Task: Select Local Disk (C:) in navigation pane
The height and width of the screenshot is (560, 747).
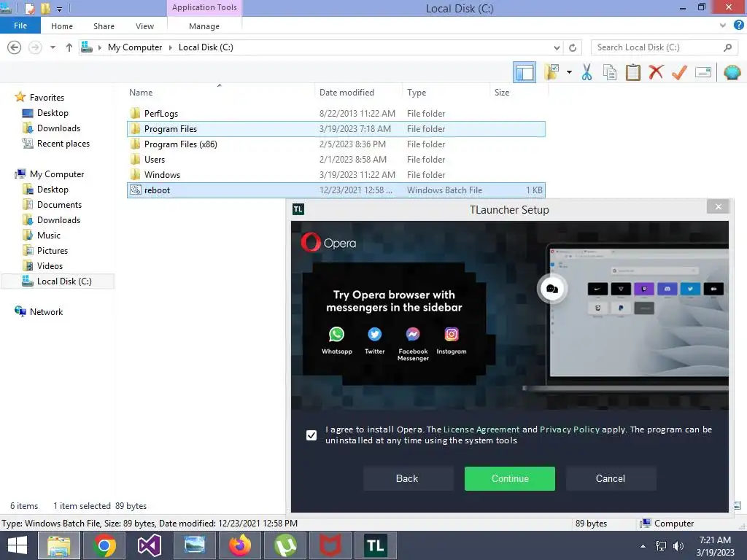Action: pos(57,281)
